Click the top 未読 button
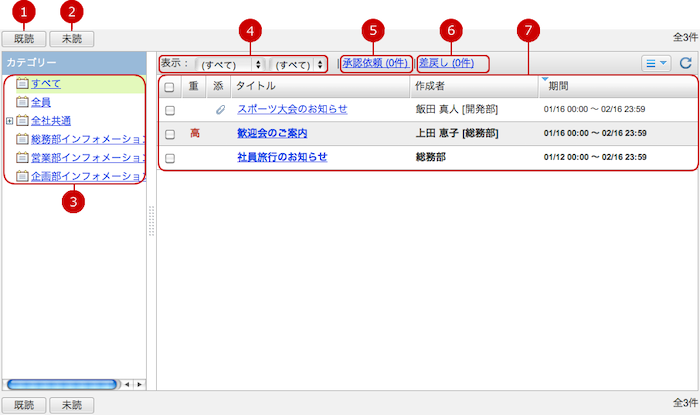 point(71,39)
